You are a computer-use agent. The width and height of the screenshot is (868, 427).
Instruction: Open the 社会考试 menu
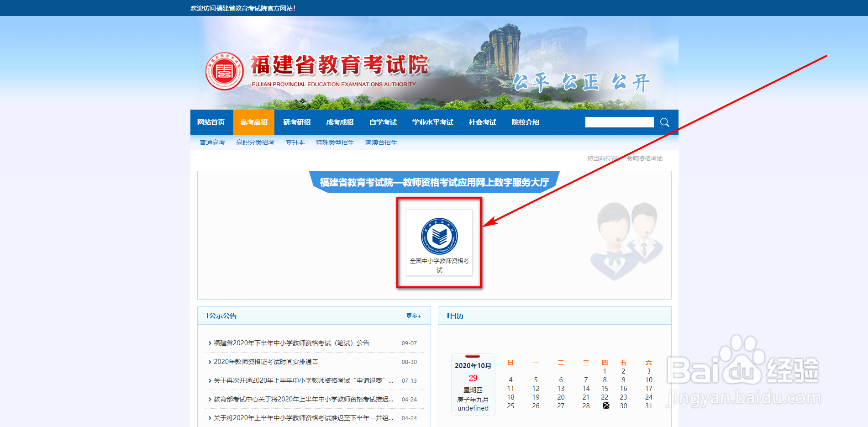click(482, 122)
